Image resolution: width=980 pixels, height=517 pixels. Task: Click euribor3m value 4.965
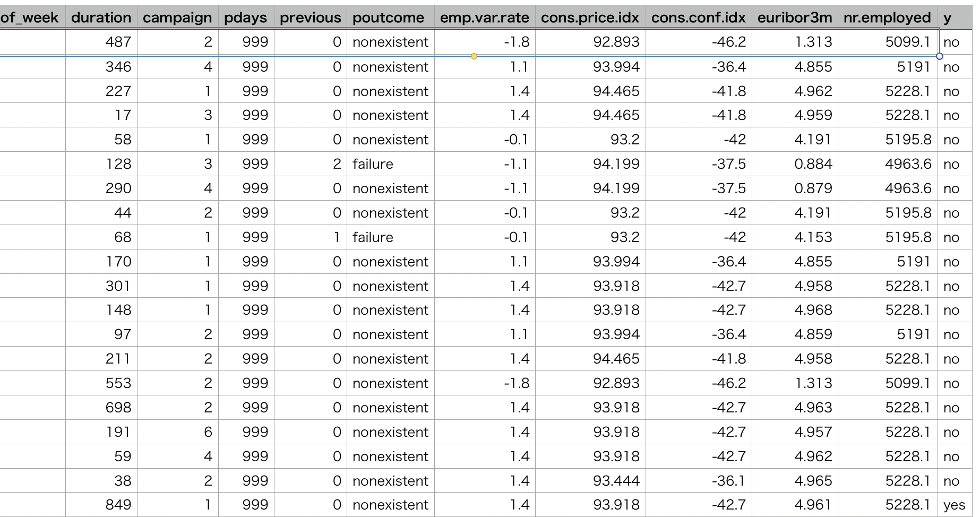coord(795,481)
